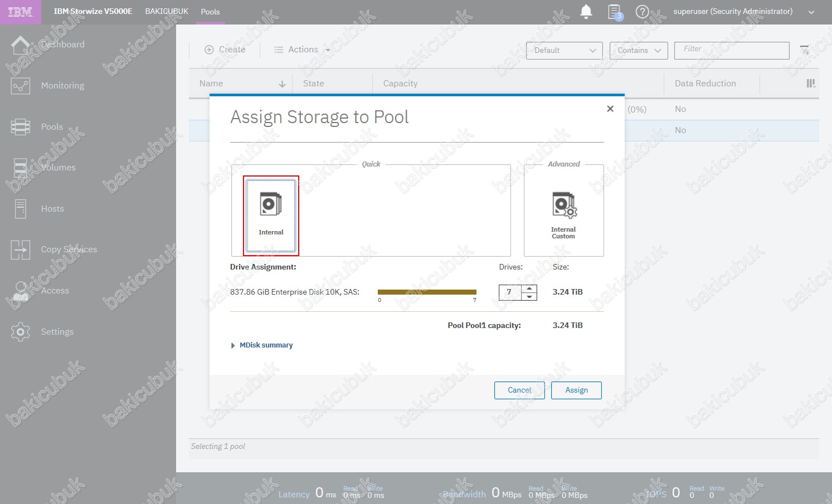832x504 pixels.
Task: Open the help question mark icon
Action: click(x=642, y=12)
